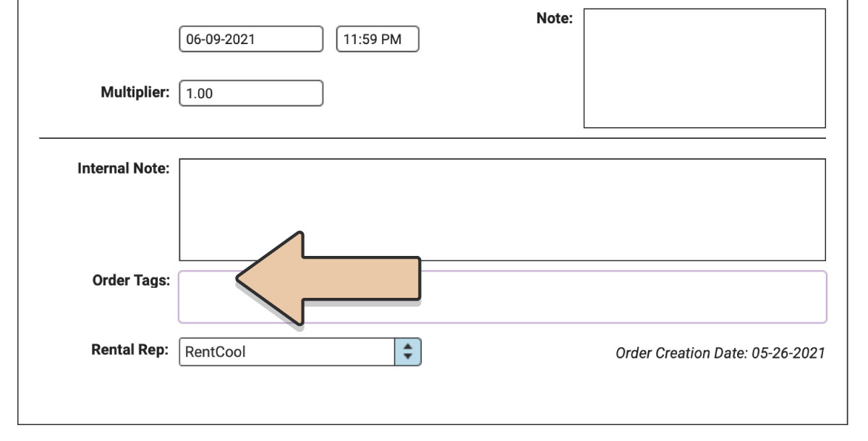Click the Rental Rep: label
This screenshot has width=868, height=441.
(130, 351)
